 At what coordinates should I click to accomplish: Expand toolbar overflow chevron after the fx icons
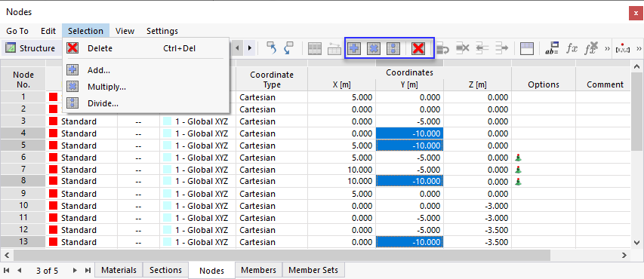point(608,48)
